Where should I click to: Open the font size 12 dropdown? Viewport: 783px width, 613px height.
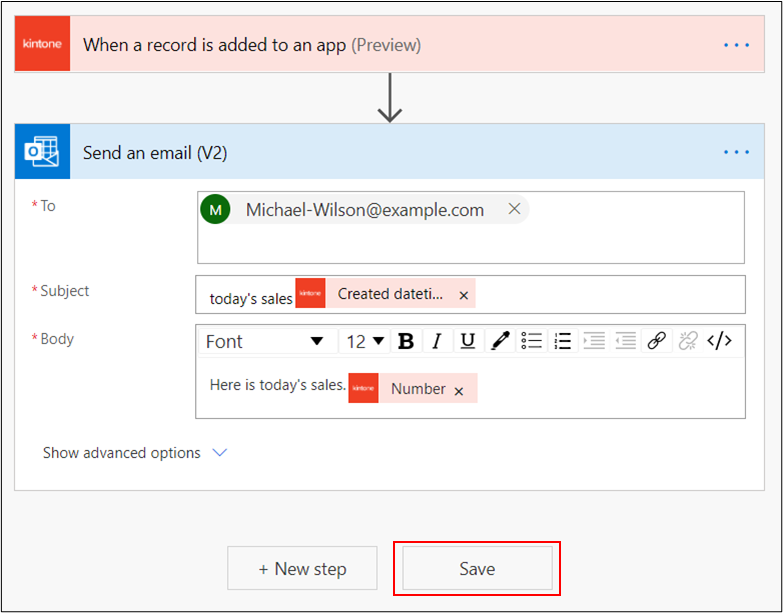[x=365, y=341]
